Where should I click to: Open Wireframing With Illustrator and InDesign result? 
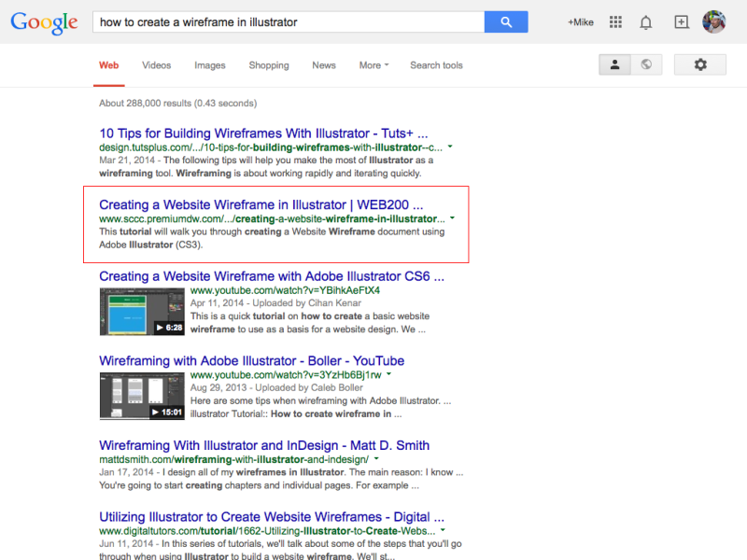tap(264, 445)
